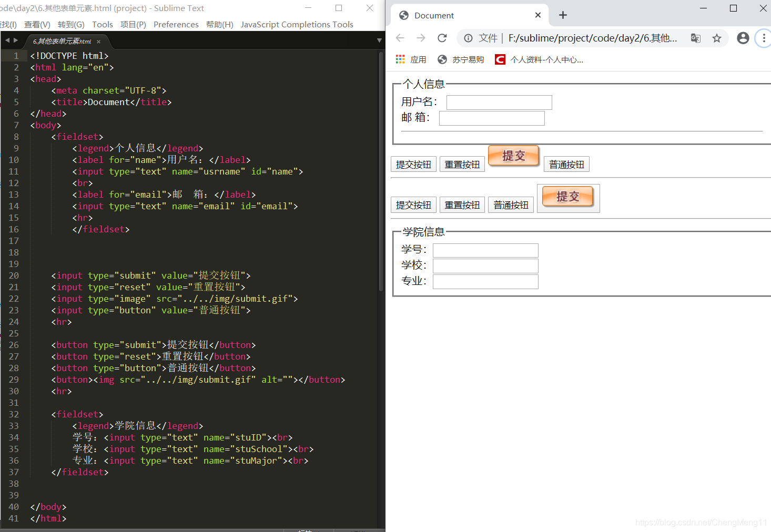Click the address bar URL field
This screenshot has height=532, width=771.
[x=593, y=38]
